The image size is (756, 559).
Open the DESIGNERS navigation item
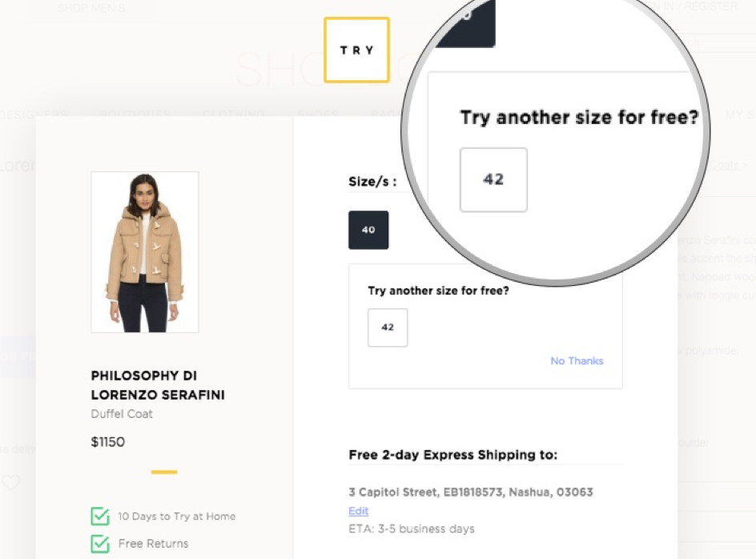[x=33, y=115]
